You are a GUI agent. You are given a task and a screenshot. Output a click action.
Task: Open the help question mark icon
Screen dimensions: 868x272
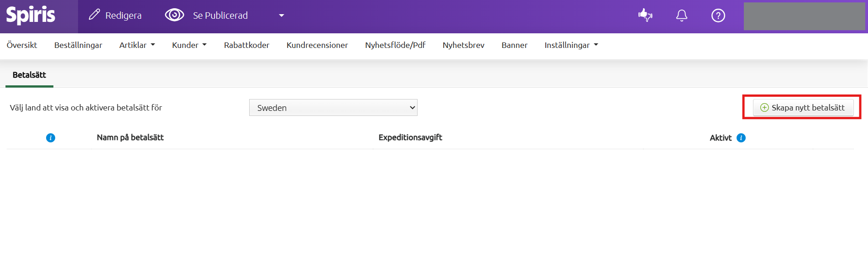[x=718, y=16]
